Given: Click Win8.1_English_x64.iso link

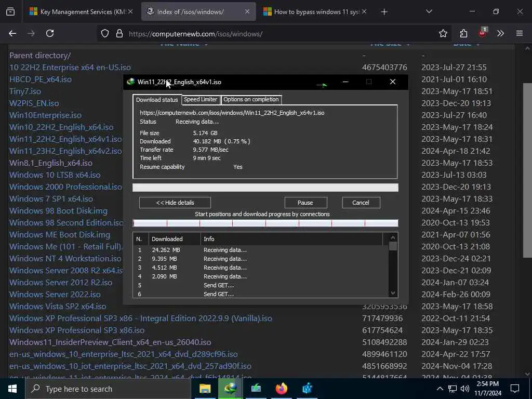Looking at the screenshot, I should pos(50,163).
